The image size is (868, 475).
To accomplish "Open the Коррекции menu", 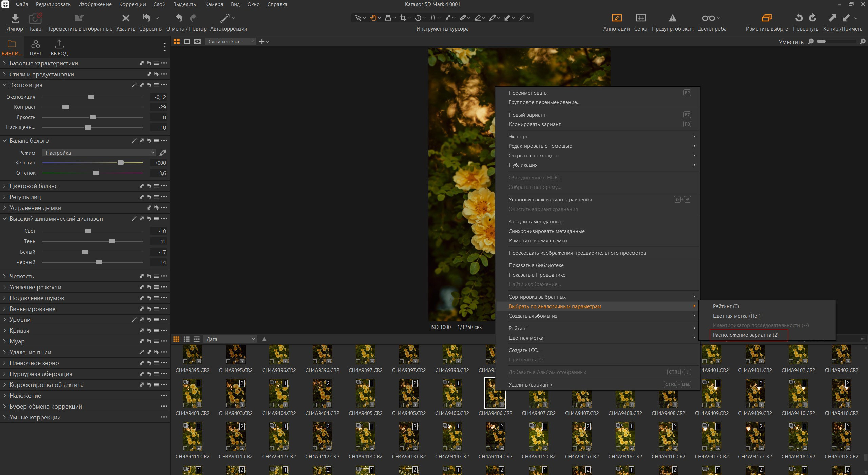I will coord(132,4).
